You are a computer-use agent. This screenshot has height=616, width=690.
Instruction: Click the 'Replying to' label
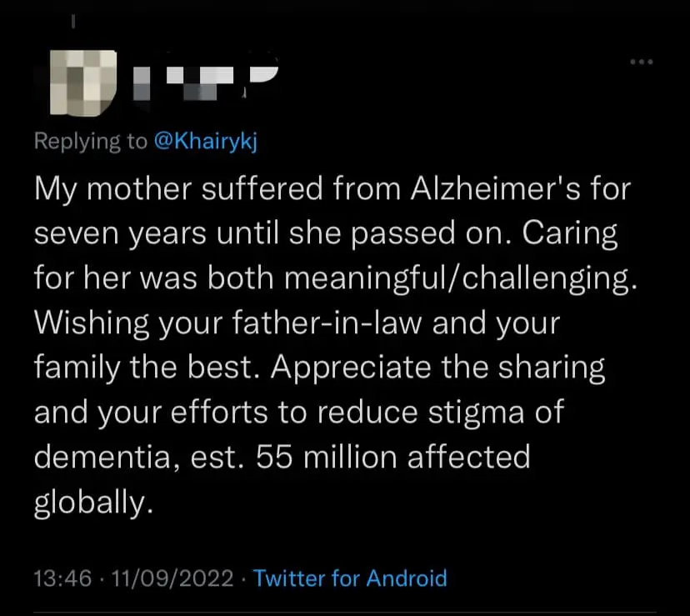tap(90, 142)
